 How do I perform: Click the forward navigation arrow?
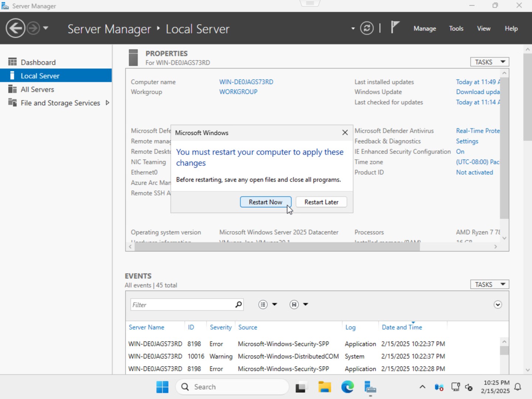click(33, 28)
